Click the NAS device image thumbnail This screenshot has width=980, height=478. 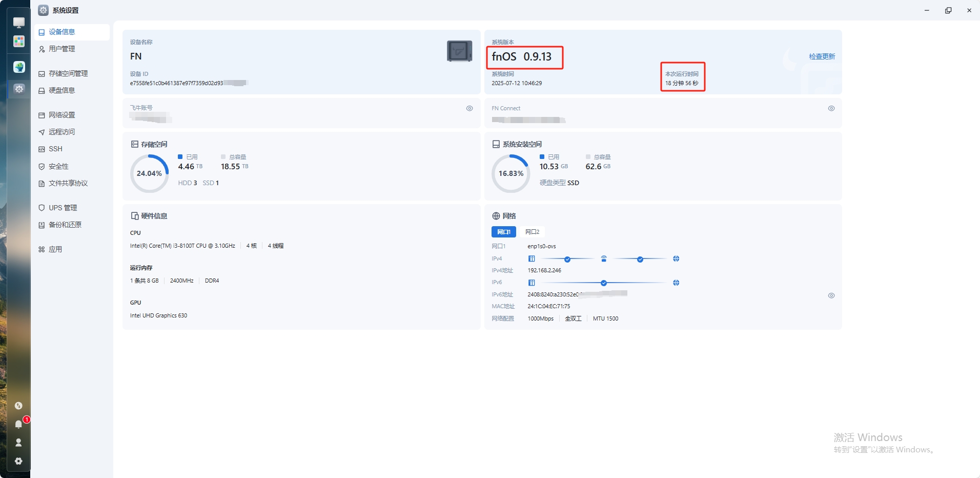click(459, 51)
